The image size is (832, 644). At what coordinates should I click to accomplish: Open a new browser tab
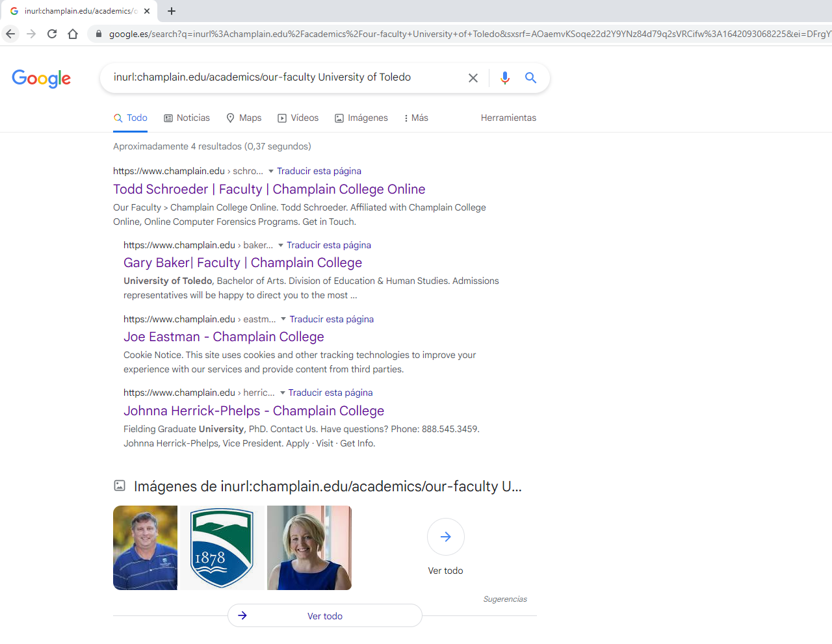pyautogui.click(x=172, y=11)
